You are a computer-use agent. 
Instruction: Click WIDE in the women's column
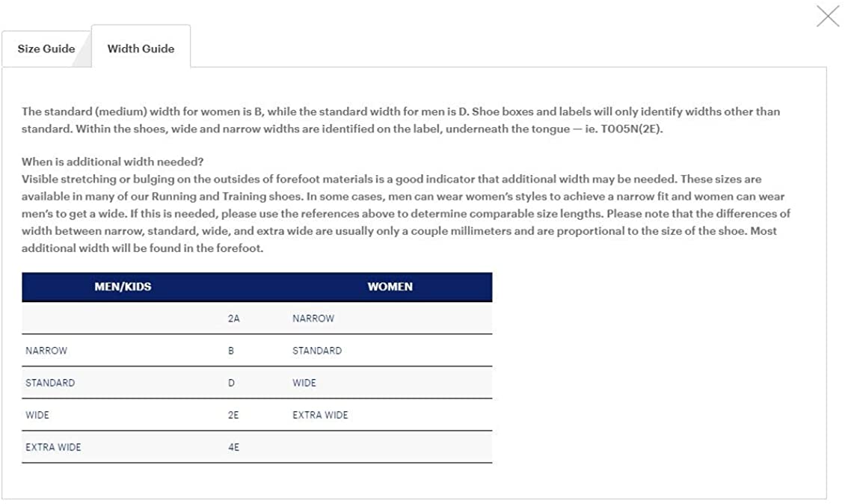[x=304, y=383]
